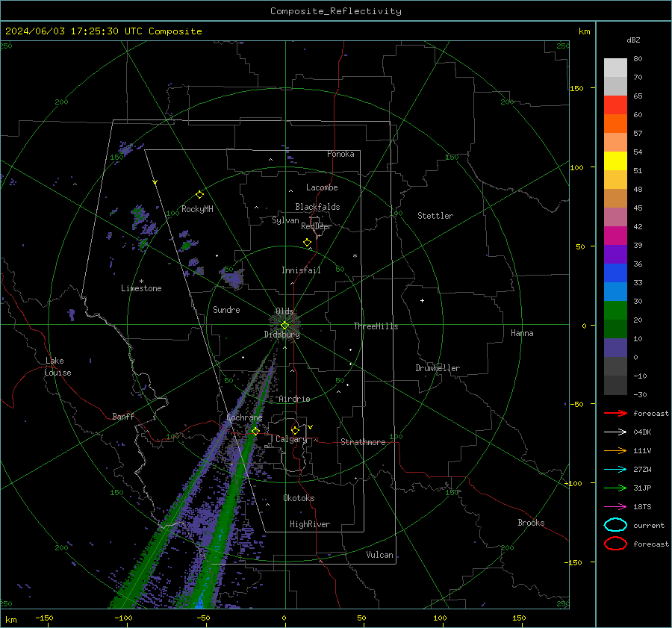Select yellow diamond marker near RedDeer
672x628 pixels.
pos(308,243)
